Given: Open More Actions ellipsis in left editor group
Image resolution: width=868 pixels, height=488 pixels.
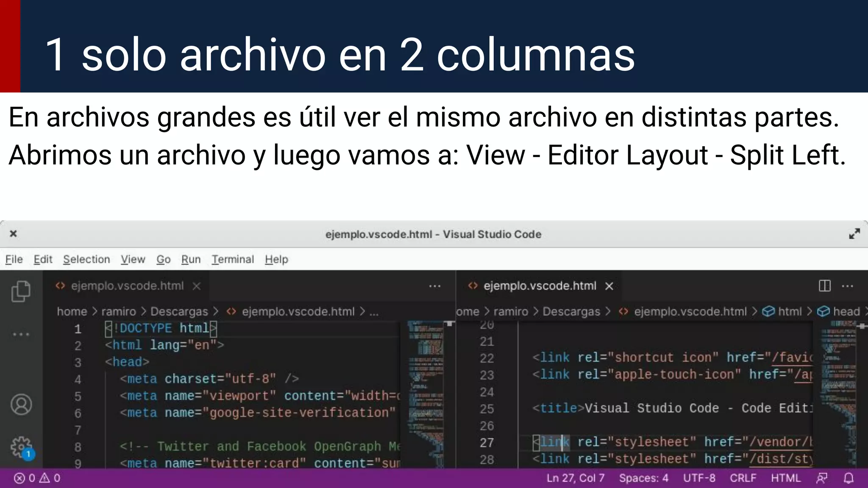Looking at the screenshot, I should pyautogui.click(x=434, y=286).
